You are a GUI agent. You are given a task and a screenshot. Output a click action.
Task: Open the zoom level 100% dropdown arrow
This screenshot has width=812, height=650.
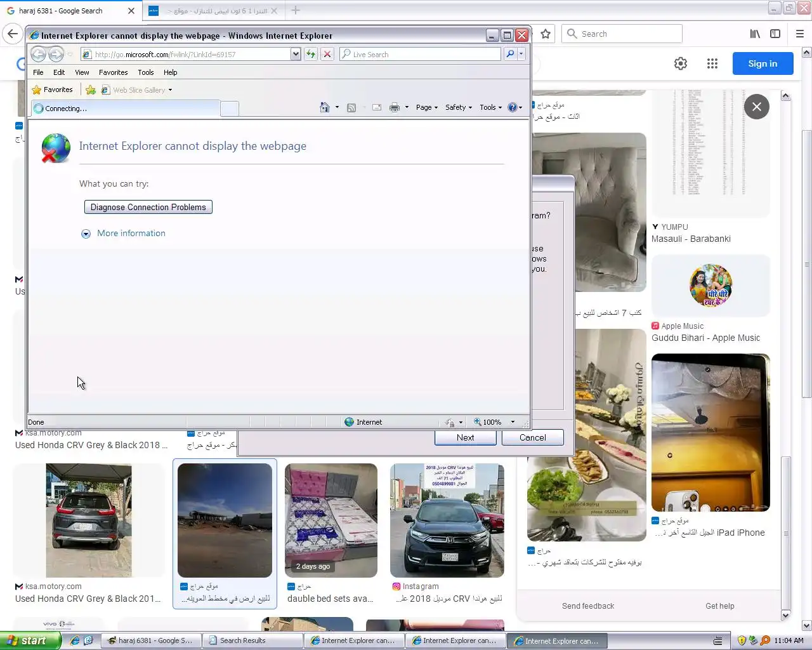[x=513, y=422]
